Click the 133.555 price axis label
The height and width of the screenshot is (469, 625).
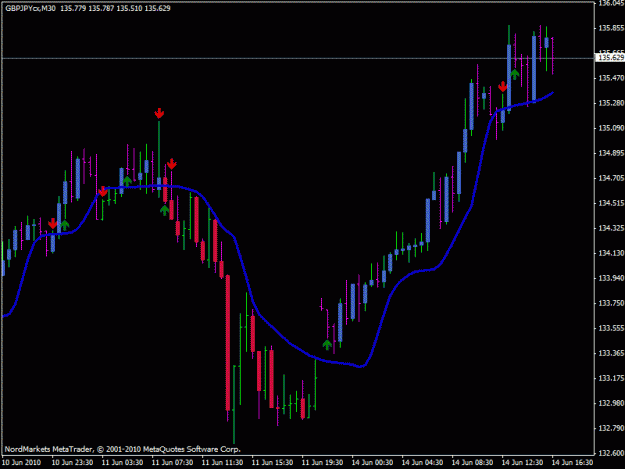611,328
